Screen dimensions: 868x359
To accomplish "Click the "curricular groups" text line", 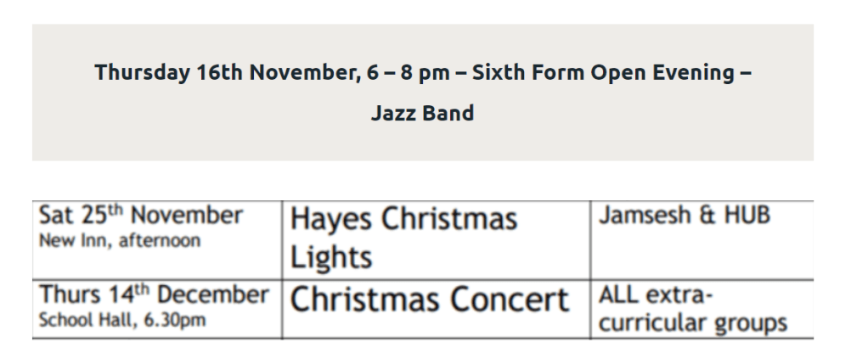I will pyautogui.click(x=693, y=323).
